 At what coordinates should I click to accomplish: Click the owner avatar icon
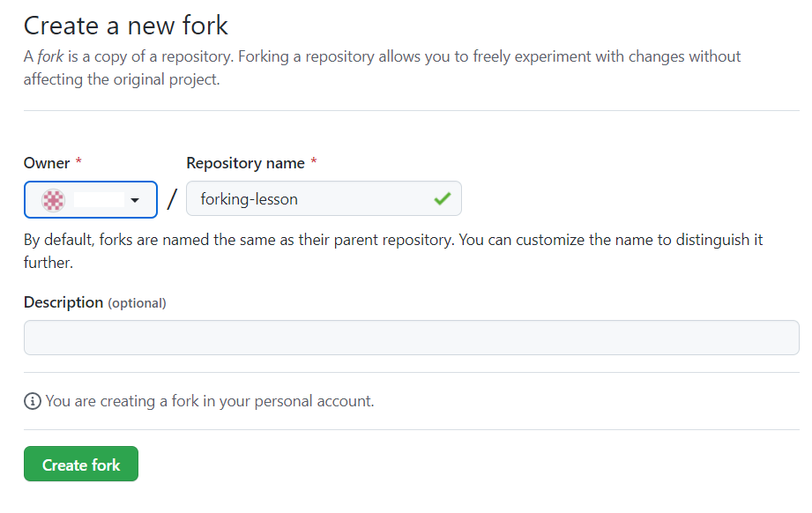point(54,200)
